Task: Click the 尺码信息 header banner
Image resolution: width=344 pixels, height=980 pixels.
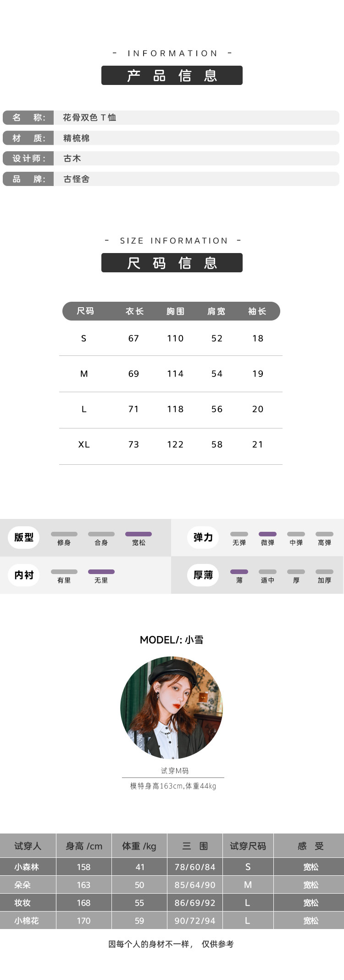Action: (x=172, y=263)
